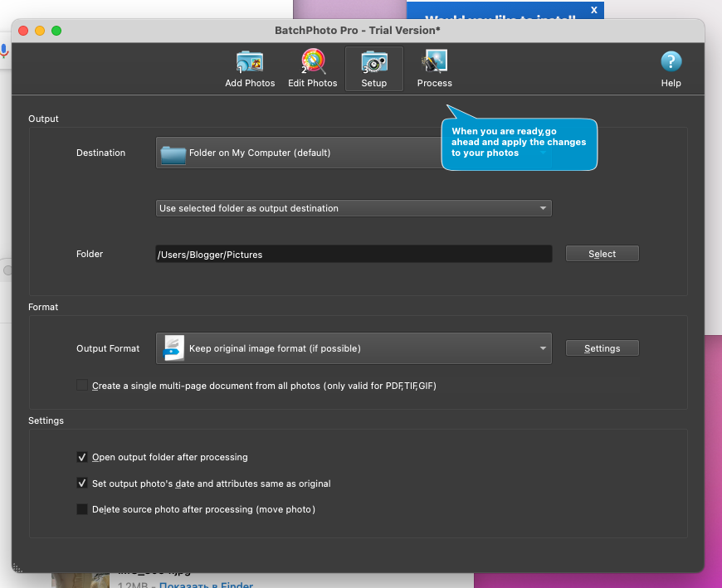Viewport: 722px width, 588px height.
Task: Enable Delete source photo after processing
Action: coord(82,509)
